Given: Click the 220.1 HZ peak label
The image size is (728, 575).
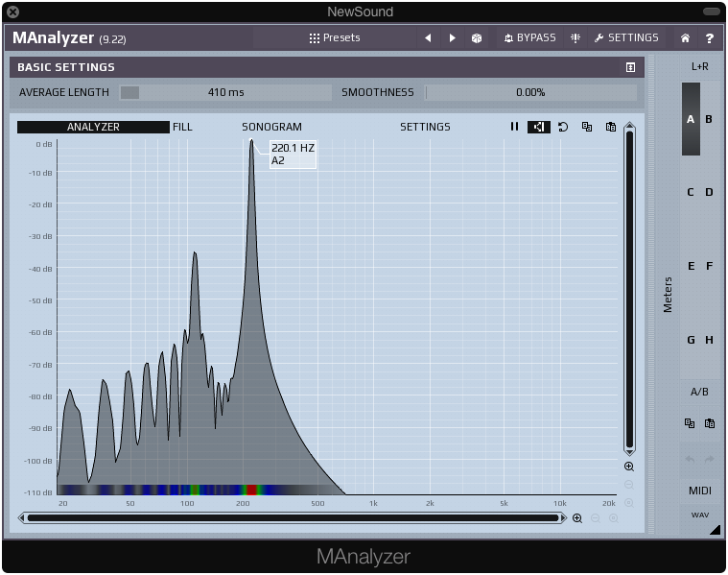Looking at the screenshot, I should click(293, 155).
